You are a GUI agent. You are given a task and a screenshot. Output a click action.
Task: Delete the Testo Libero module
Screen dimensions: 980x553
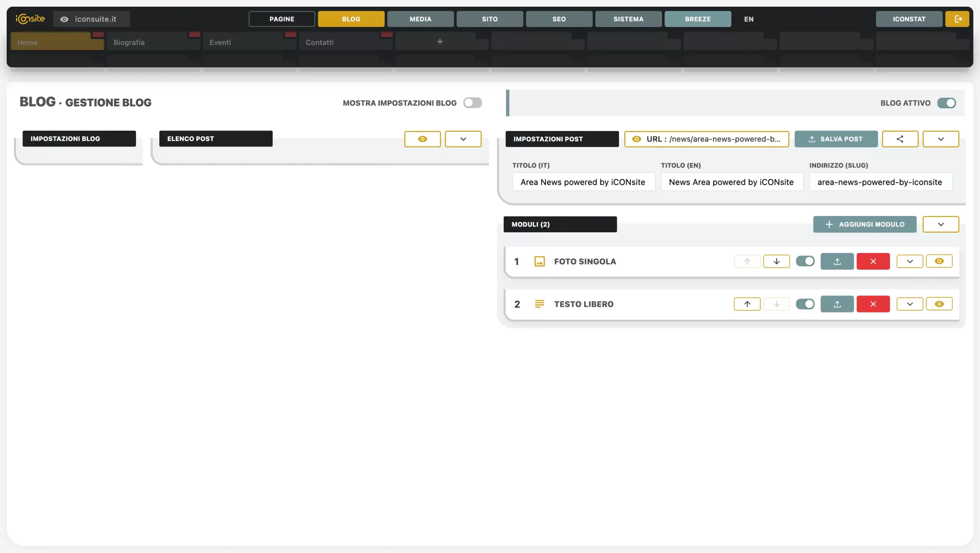[873, 304]
